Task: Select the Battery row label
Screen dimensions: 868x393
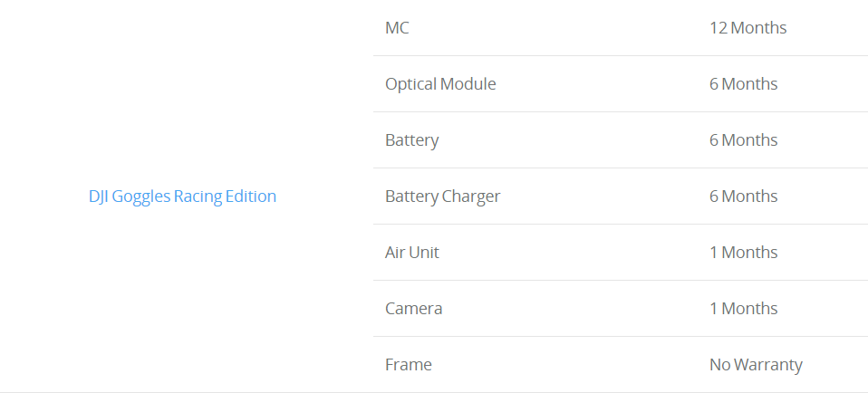Action: click(x=412, y=140)
